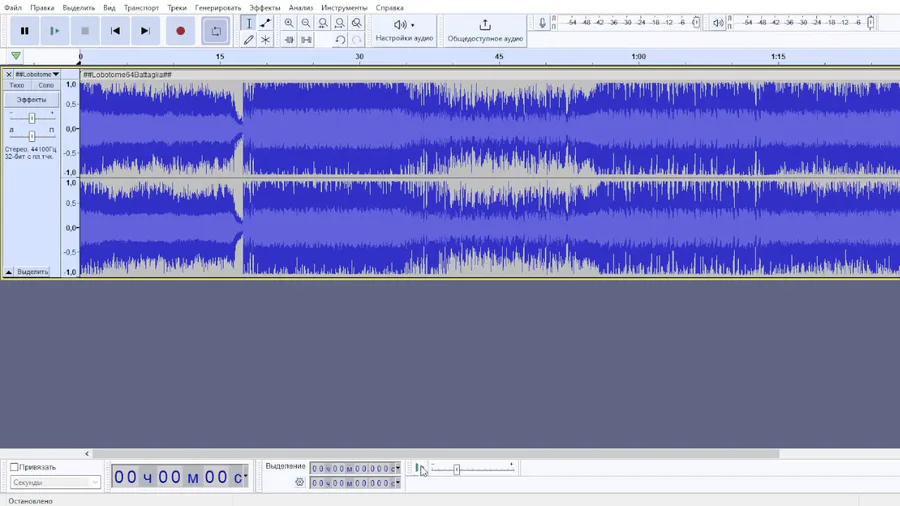Select the Selection (I-beam) tool
The width and height of the screenshot is (900, 506).
pyautogui.click(x=249, y=23)
